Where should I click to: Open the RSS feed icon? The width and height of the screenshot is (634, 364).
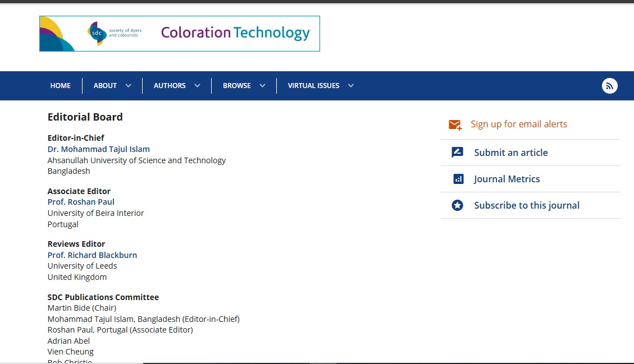coord(609,86)
